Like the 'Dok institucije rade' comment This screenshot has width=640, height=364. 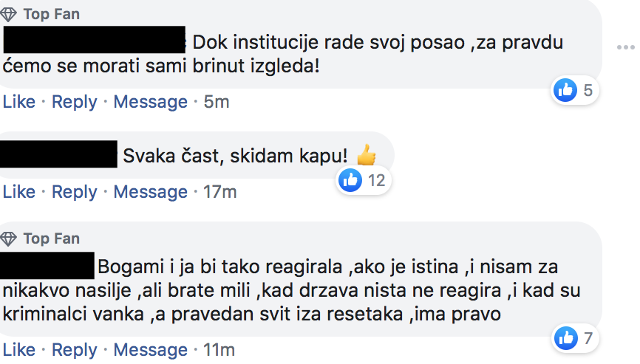(18, 101)
